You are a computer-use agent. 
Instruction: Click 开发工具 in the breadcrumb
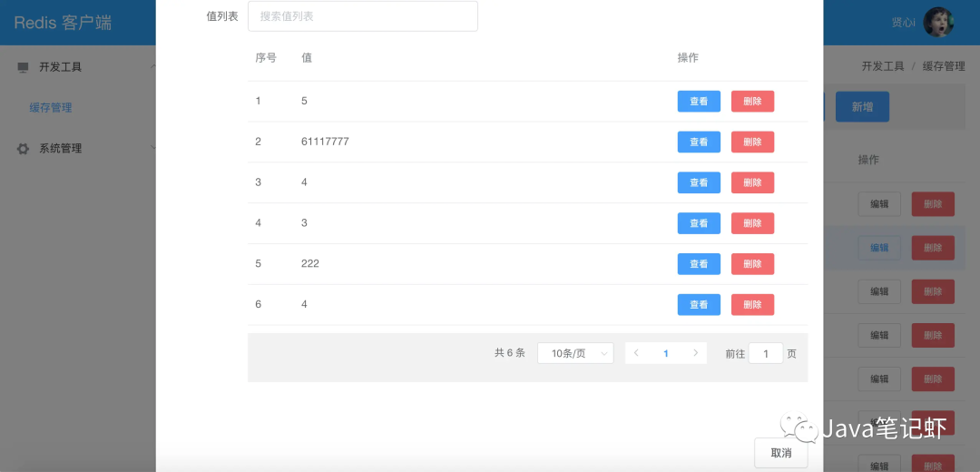(x=883, y=66)
